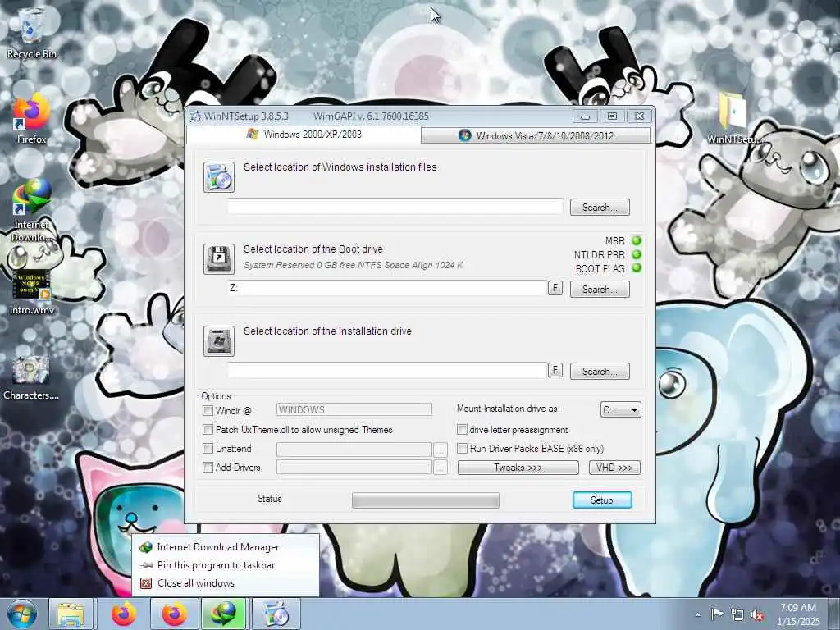
Task: Click the WinNTSetup title bar icon
Action: [195, 116]
